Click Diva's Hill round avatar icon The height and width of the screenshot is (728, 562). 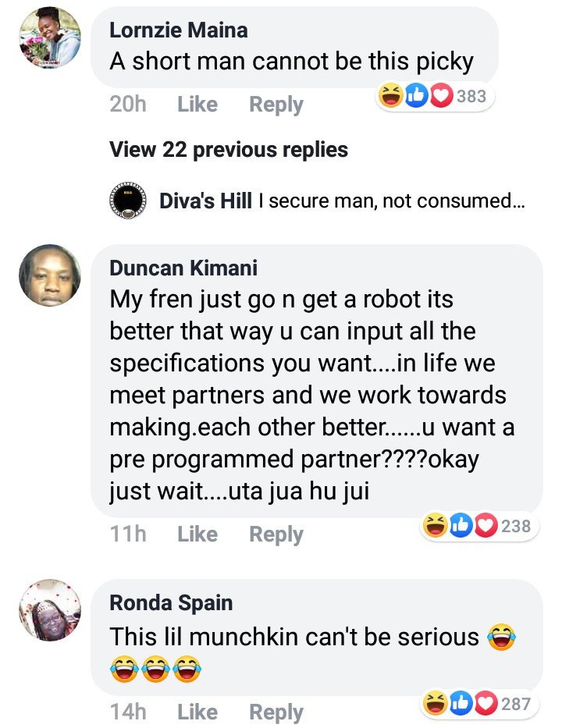tap(128, 200)
